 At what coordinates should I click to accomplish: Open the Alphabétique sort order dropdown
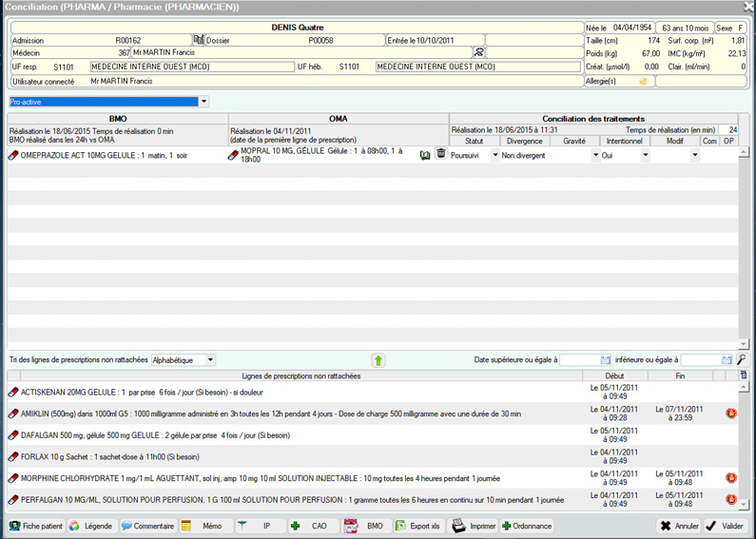[210, 360]
